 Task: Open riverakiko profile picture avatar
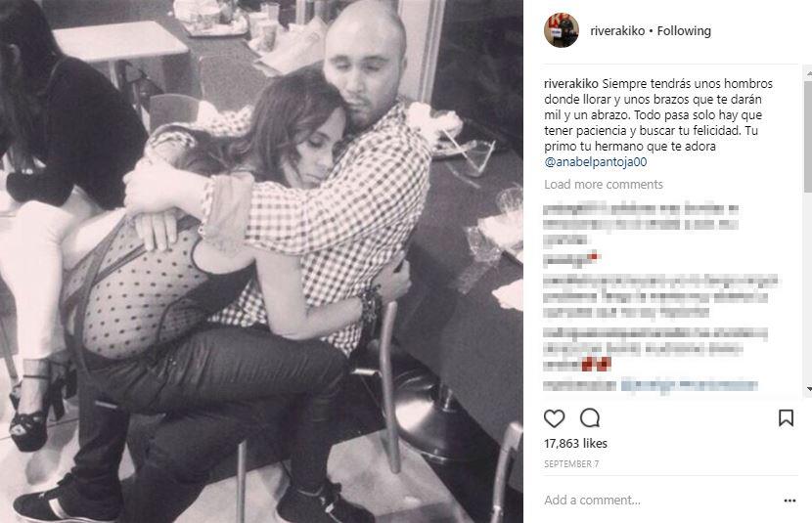click(x=562, y=30)
